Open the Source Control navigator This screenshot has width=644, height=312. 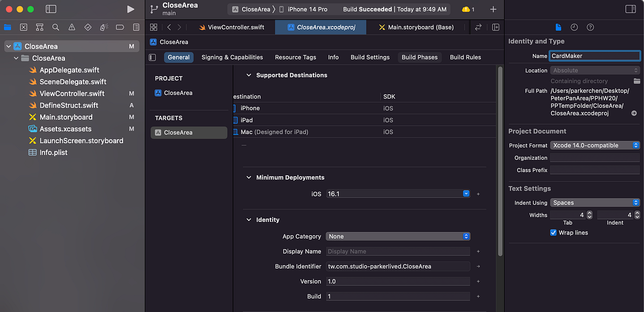pyautogui.click(x=24, y=27)
